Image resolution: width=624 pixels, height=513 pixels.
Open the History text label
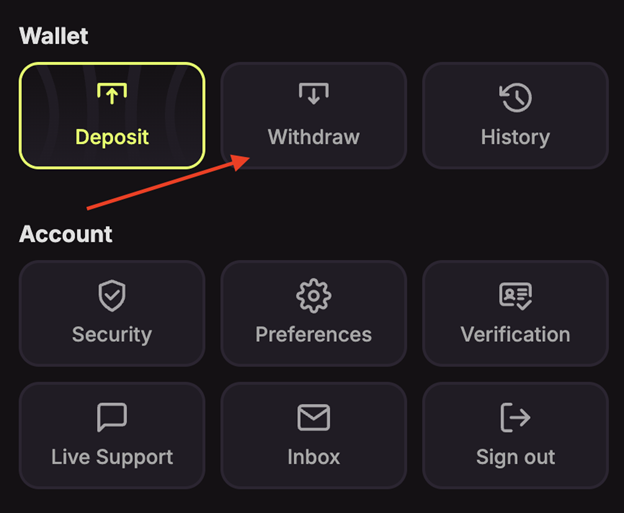(515, 138)
